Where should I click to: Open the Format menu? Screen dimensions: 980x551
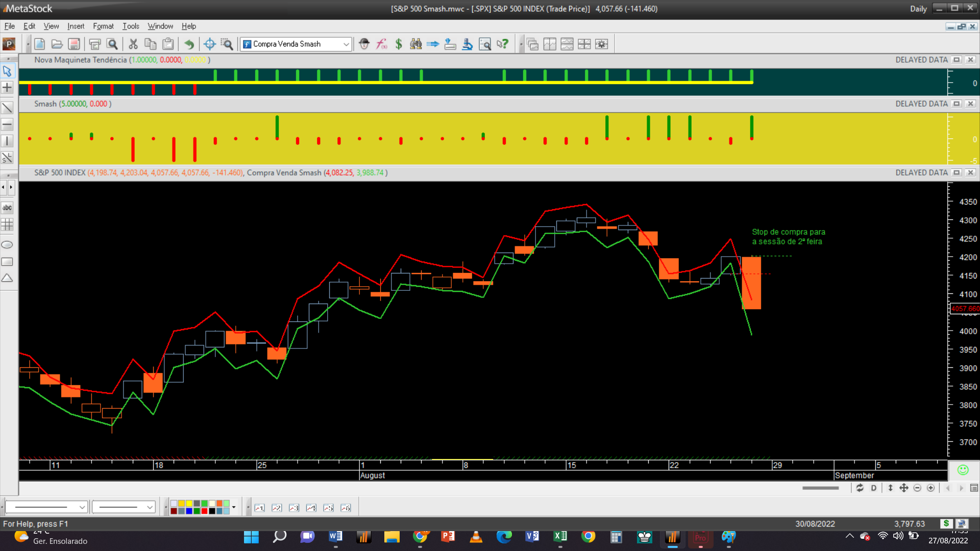tap(103, 26)
